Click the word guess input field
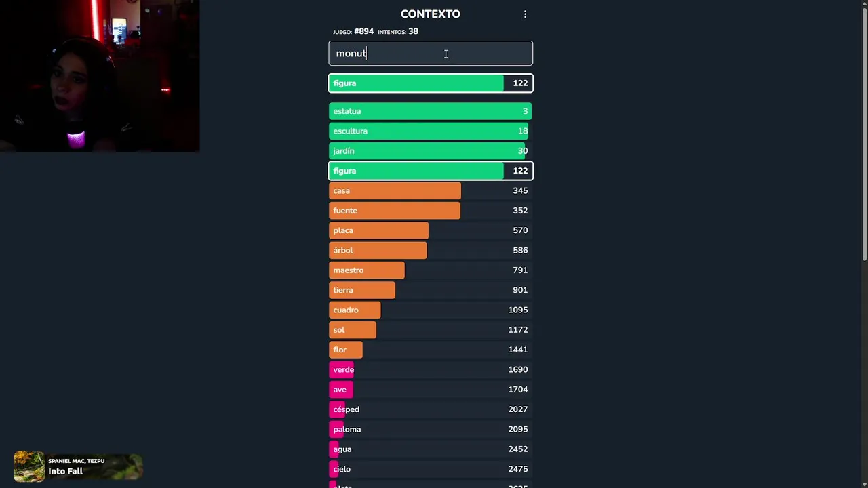The width and height of the screenshot is (868, 488). pos(431,54)
